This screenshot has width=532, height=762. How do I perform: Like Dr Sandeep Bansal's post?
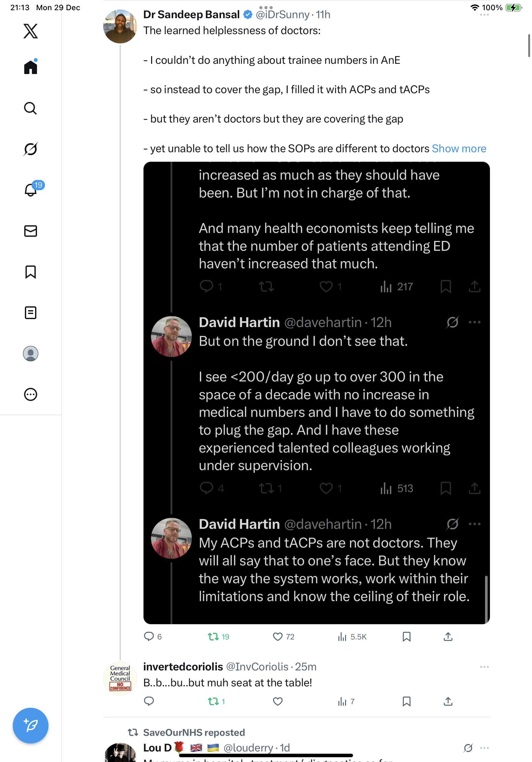277,637
